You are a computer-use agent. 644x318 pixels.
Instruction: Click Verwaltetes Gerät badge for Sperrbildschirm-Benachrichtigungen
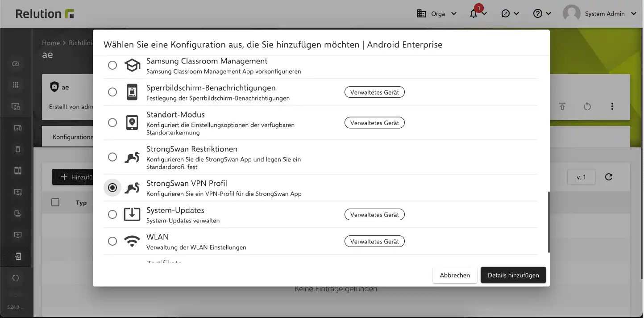[374, 92]
